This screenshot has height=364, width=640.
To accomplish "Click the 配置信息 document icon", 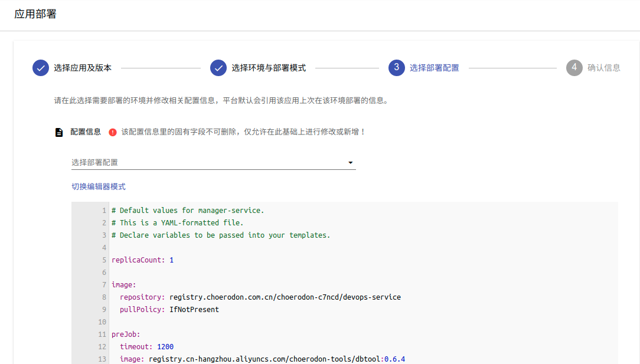I will click(x=59, y=132).
